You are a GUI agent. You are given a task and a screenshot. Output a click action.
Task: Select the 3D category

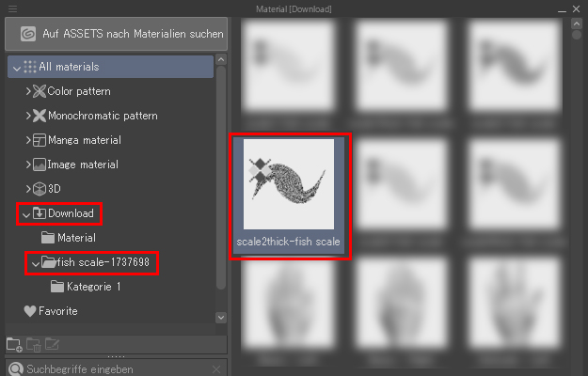click(x=55, y=189)
